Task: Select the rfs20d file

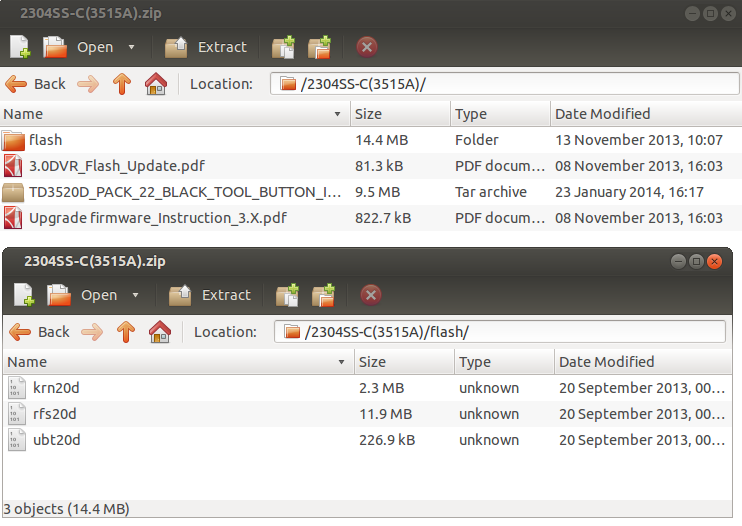Action: 55,414
